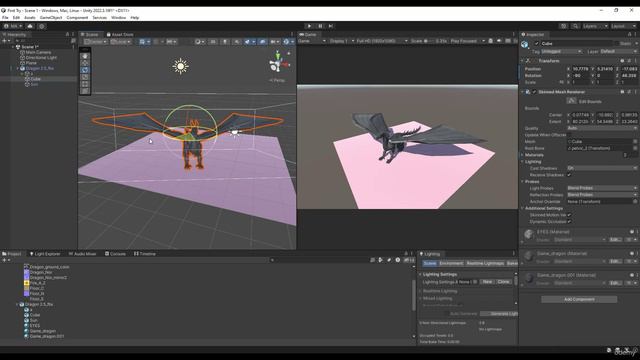
Task: Open the global search magnifier icon
Action: pyautogui.click(x=575, y=26)
